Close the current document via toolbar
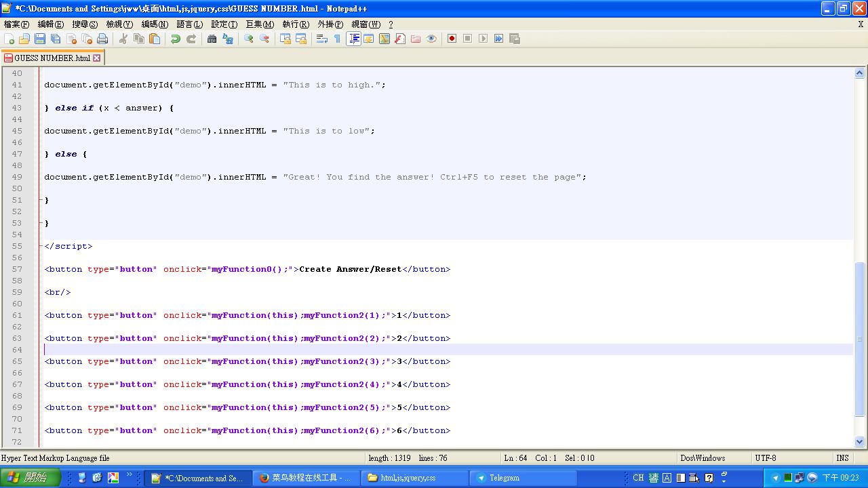This screenshot has width=868, height=488. [71, 39]
